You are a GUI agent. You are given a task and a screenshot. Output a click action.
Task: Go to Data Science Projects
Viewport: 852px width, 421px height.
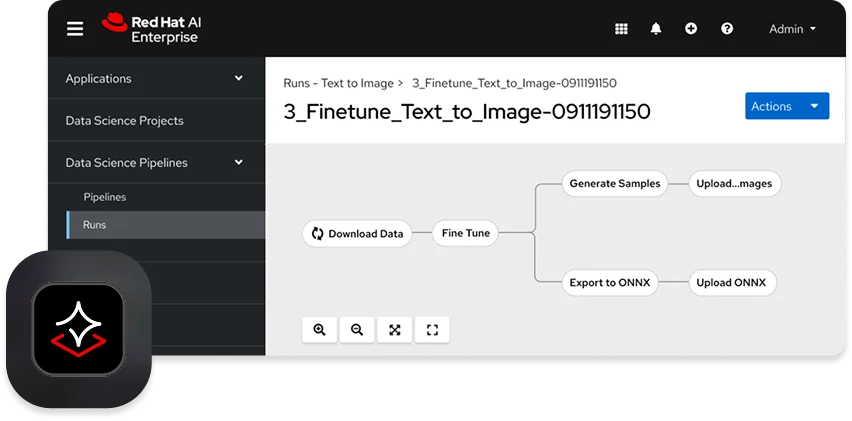coord(124,120)
